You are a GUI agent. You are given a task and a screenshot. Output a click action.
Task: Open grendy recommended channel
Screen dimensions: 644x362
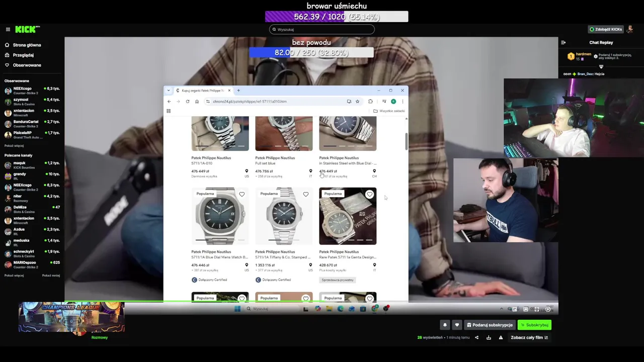point(32,175)
